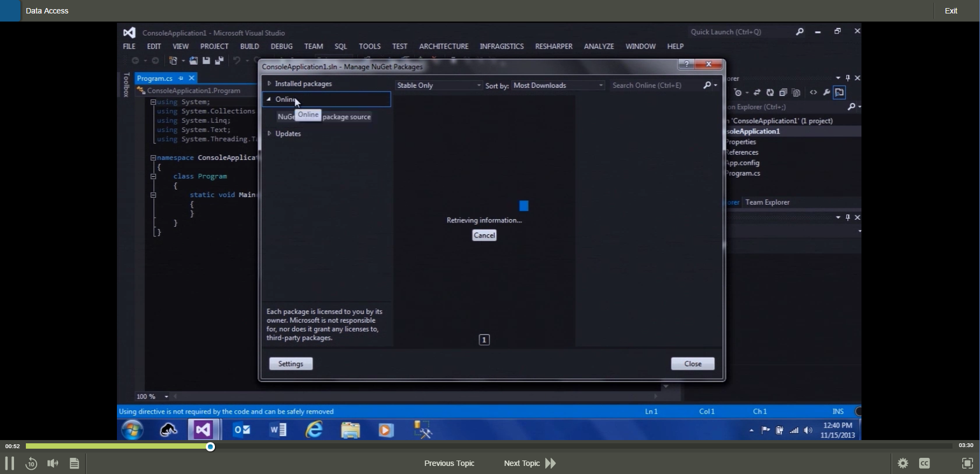Image resolution: width=980 pixels, height=474 pixels.
Task: Open video player settings gear
Action: coord(903,463)
